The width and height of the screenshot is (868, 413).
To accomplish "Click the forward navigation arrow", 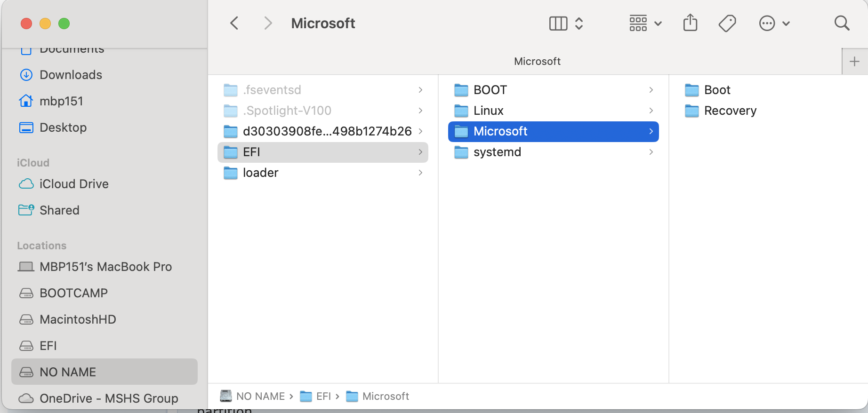I will (268, 23).
